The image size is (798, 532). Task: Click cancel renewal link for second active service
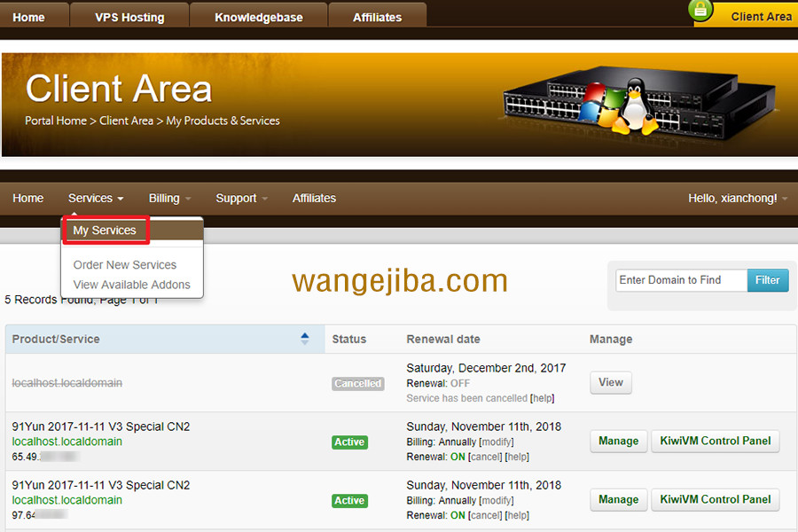(x=484, y=515)
